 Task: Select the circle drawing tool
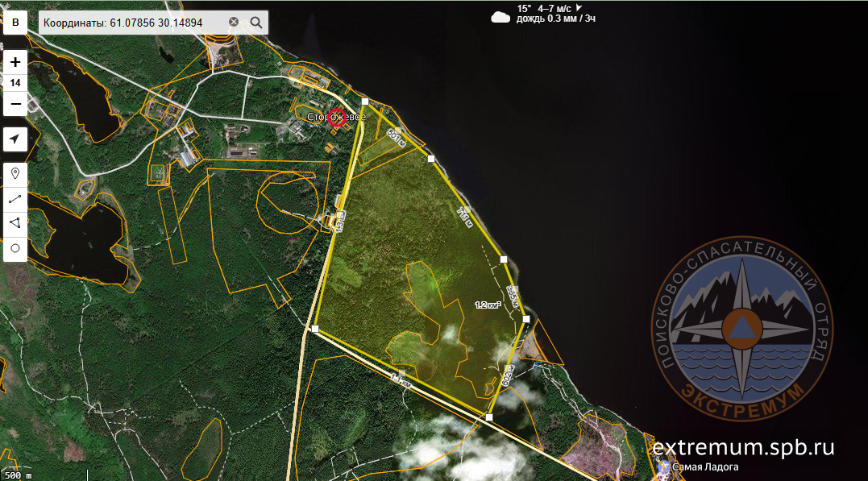(x=15, y=248)
